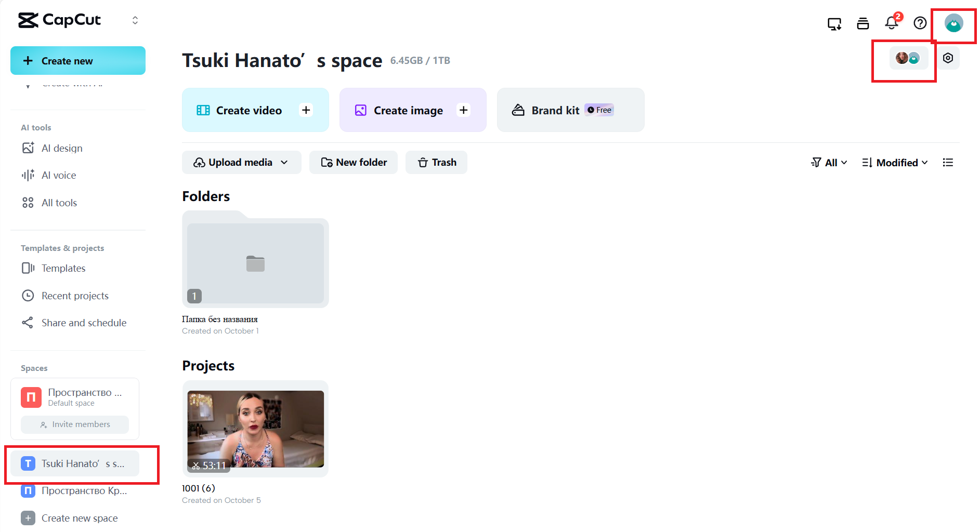Click plus icon on Create image
Image resolution: width=980 pixels, height=532 pixels.
tap(463, 110)
